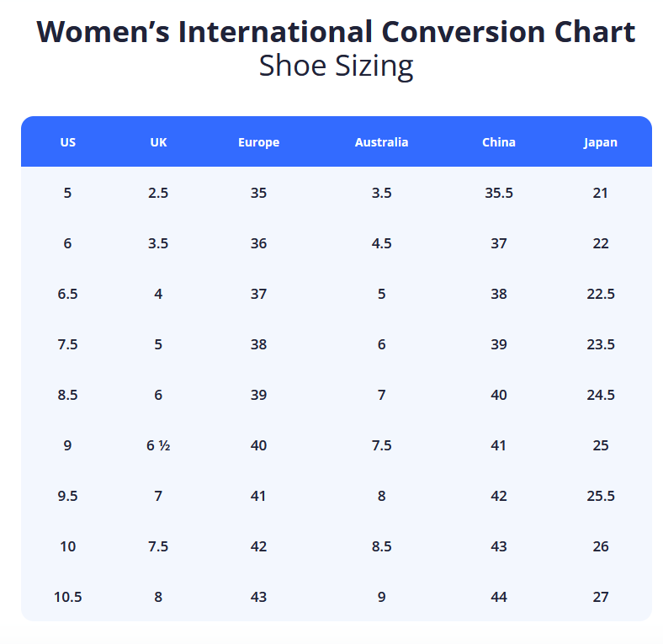Viewport: 663px width, 644px height.
Task: Select the UK size 2.5 cell
Action: pos(158,193)
